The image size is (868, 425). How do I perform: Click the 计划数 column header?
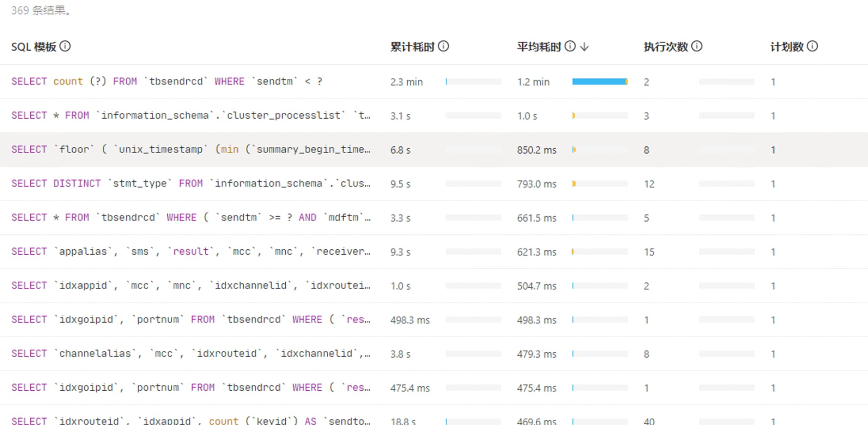[x=787, y=47]
